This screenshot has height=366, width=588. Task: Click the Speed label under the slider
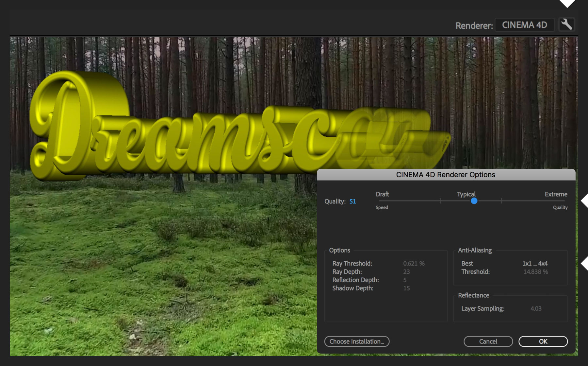(x=382, y=207)
